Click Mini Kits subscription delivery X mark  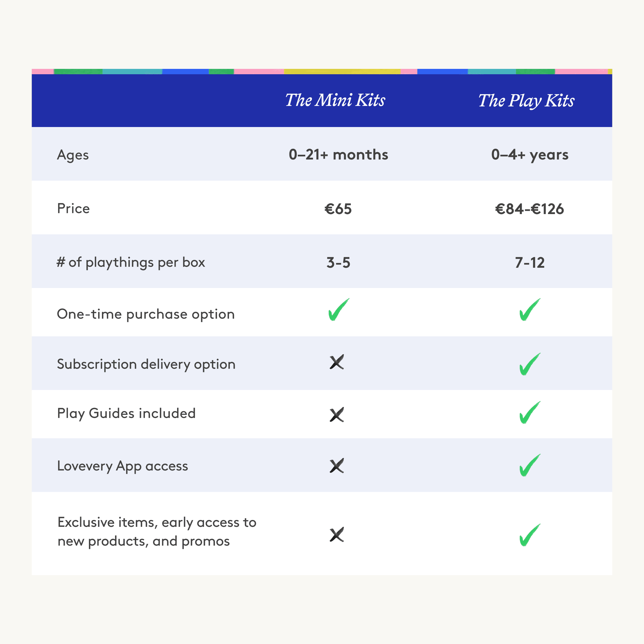point(337,362)
